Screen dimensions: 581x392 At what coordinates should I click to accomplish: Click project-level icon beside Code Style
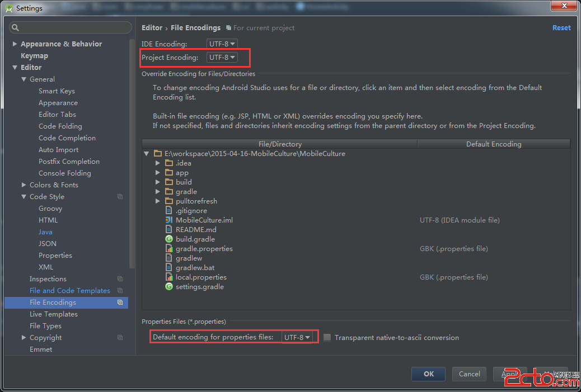click(x=120, y=196)
